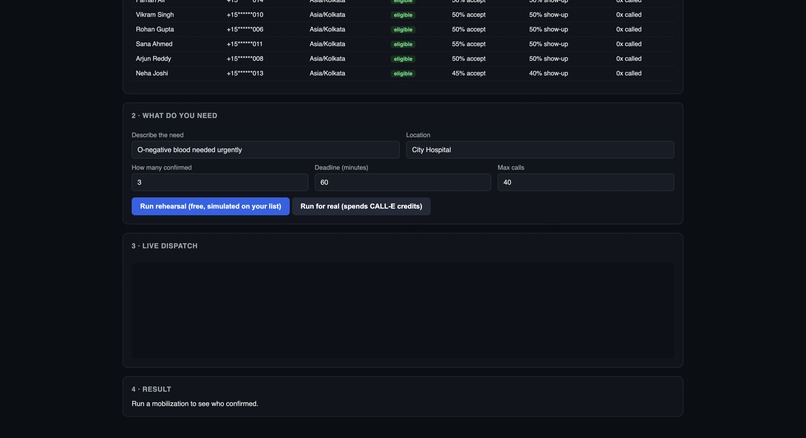The width and height of the screenshot is (806, 438).
Task: Click the 4 · Result heading
Action: [x=151, y=389]
